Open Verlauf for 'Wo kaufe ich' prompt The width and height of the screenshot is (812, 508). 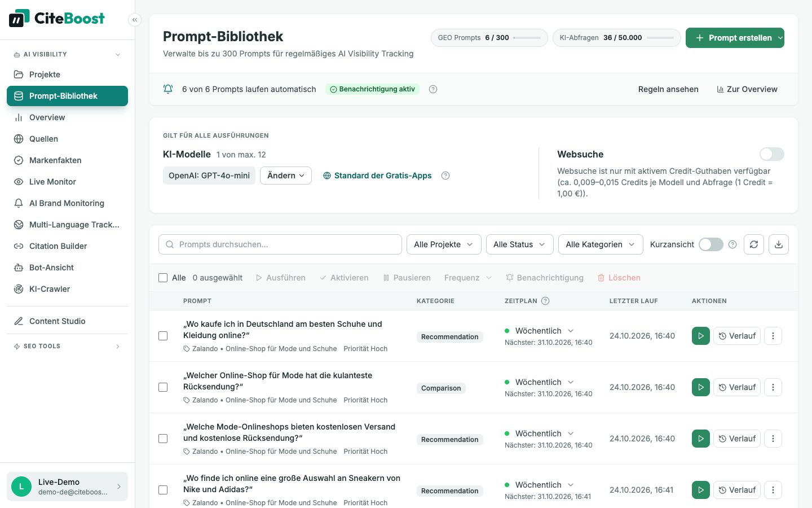(737, 336)
